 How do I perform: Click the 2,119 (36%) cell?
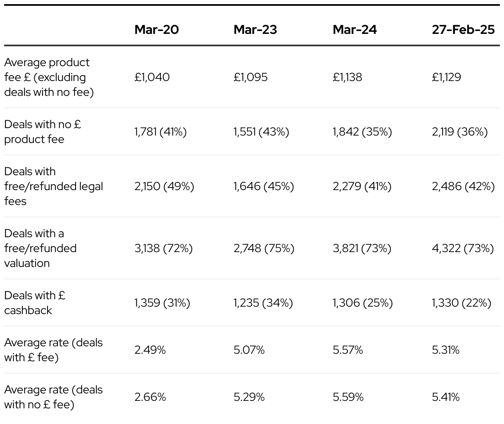pos(460,132)
